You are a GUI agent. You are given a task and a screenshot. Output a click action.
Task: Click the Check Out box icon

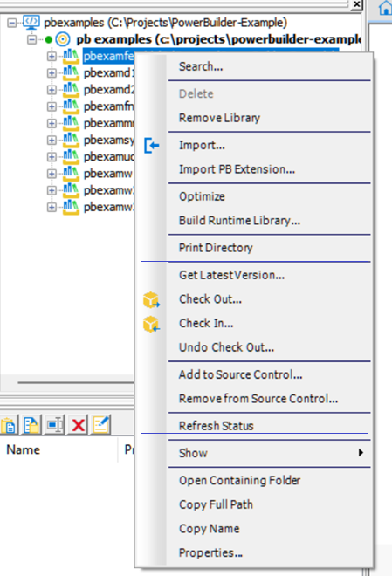pos(151,299)
